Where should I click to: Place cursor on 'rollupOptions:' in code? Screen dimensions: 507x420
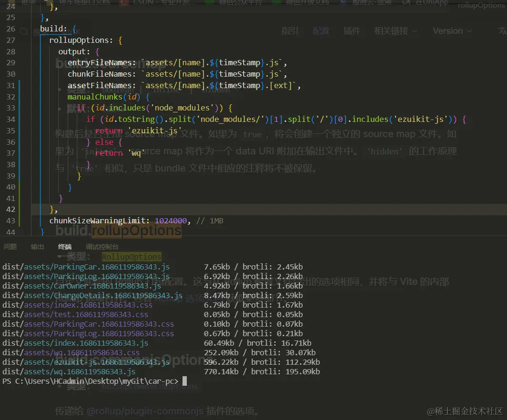(x=81, y=40)
